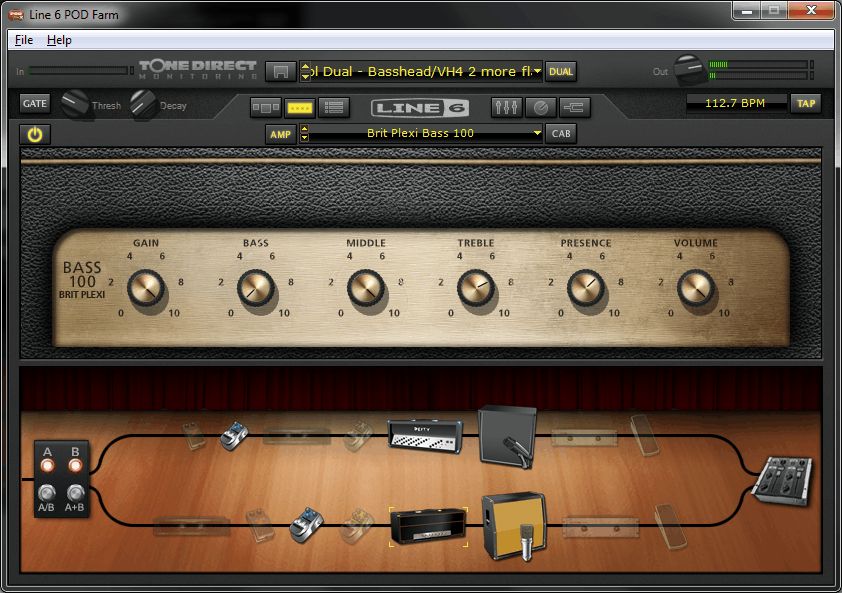Select the Peavey amp head on tone A
The image size is (842, 593).
(x=425, y=436)
